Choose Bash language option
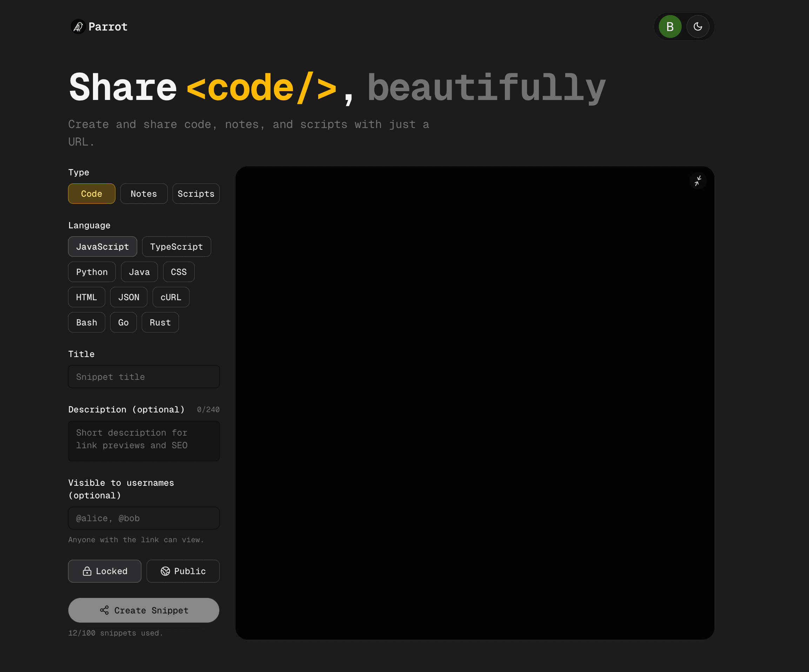Screen dimensions: 809x672 [x=87, y=322]
